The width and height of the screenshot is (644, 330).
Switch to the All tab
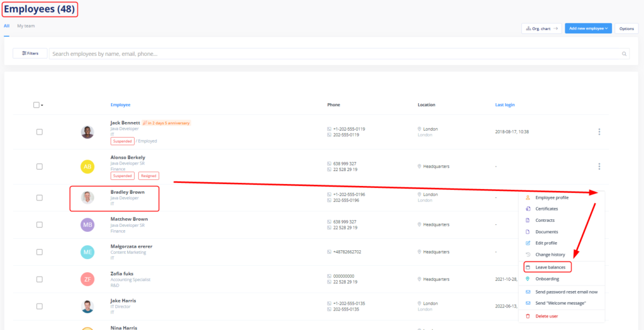(x=6, y=26)
